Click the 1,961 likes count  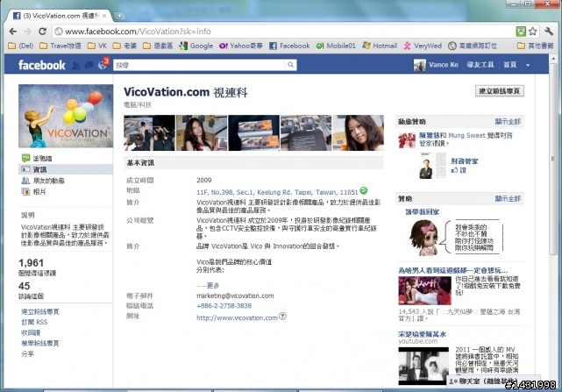point(32,263)
